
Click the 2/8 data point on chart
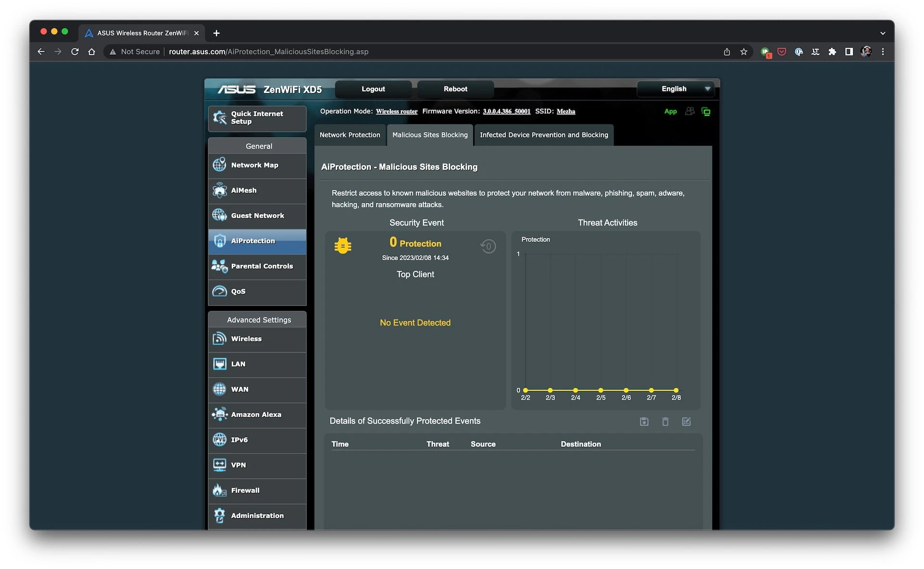point(676,390)
